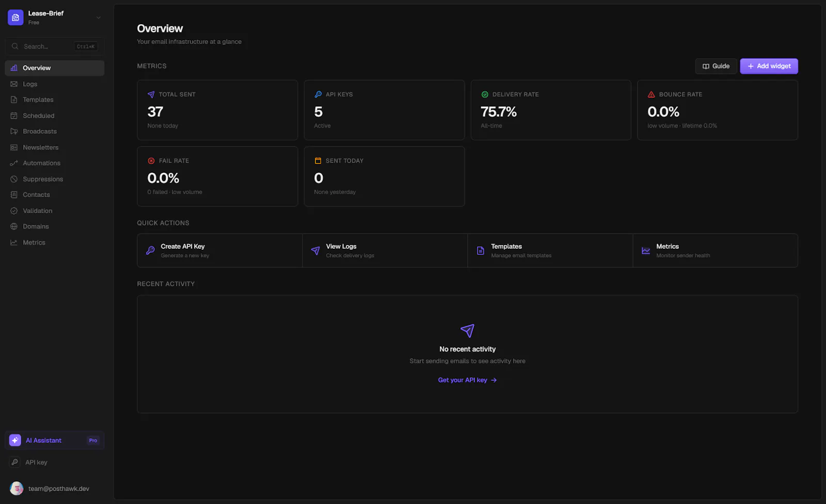Open the AI Assistant panel

pyautogui.click(x=55, y=441)
